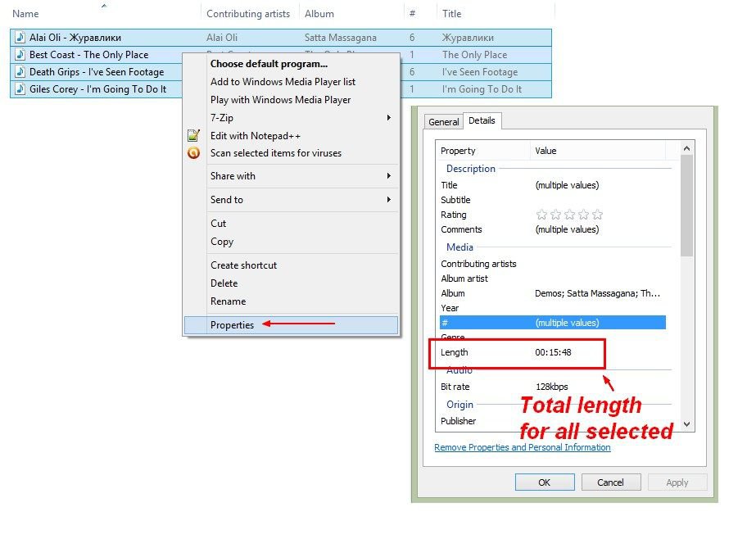Viewport: 756px width, 548px height.
Task: Click Remove Properties and Personal Information link
Action: click(x=522, y=447)
